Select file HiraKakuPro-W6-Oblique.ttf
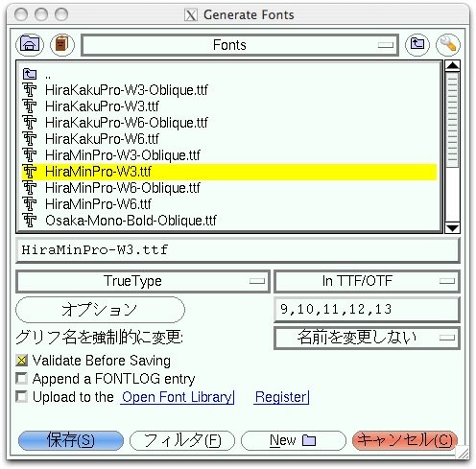 tap(127, 123)
